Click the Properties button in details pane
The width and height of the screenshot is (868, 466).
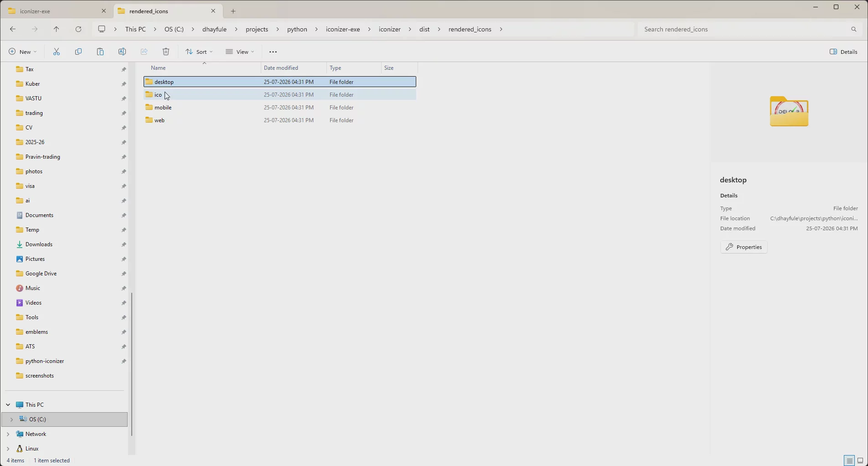click(744, 247)
